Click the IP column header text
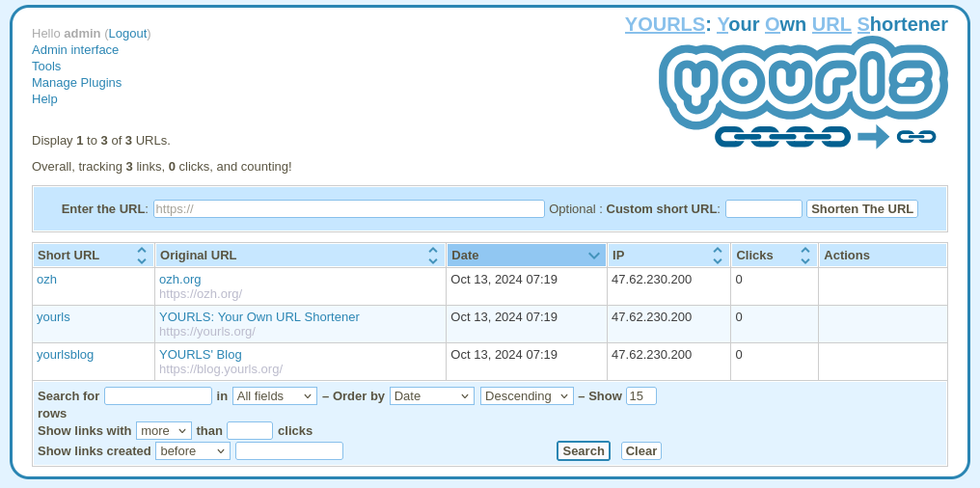 pyautogui.click(x=618, y=256)
